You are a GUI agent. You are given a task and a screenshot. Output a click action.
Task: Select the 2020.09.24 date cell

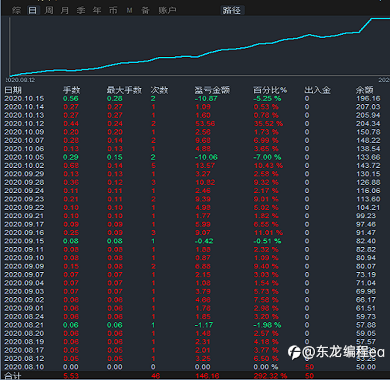pyautogui.click(x=24, y=191)
